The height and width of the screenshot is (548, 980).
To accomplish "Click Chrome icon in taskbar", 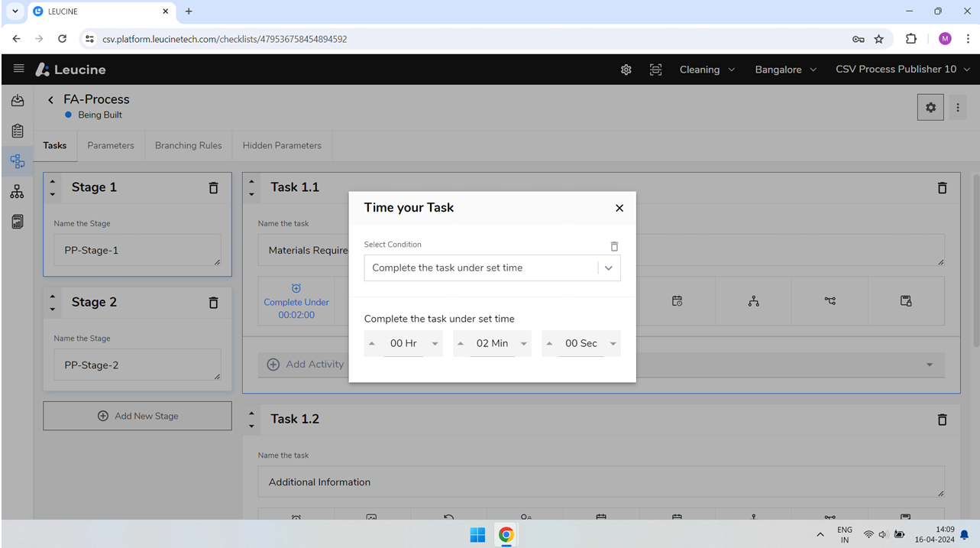I will coord(506,534).
